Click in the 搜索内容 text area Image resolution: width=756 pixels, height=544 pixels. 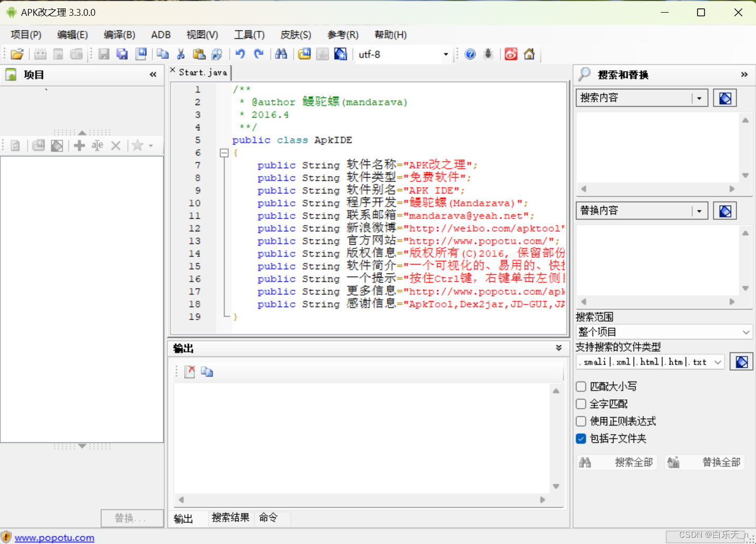pyautogui.click(x=658, y=147)
